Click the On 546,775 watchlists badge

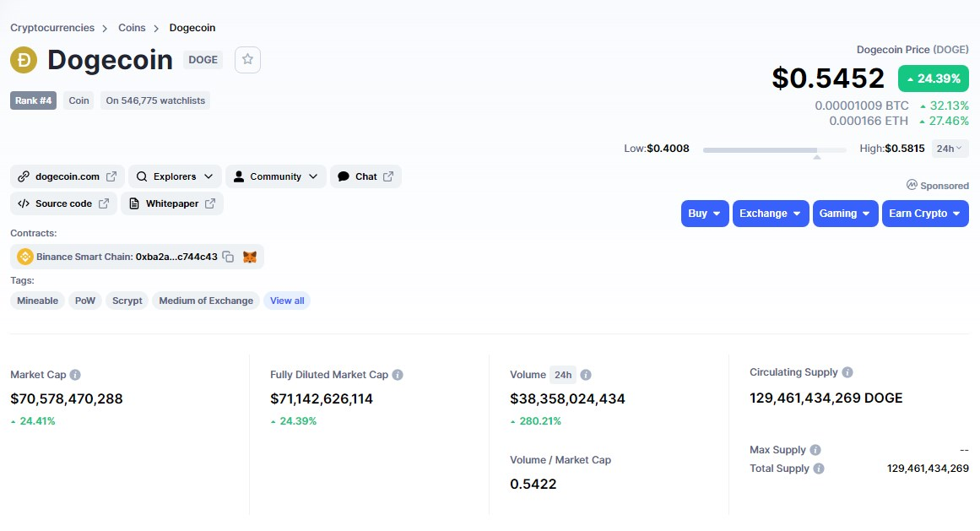(155, 100)
